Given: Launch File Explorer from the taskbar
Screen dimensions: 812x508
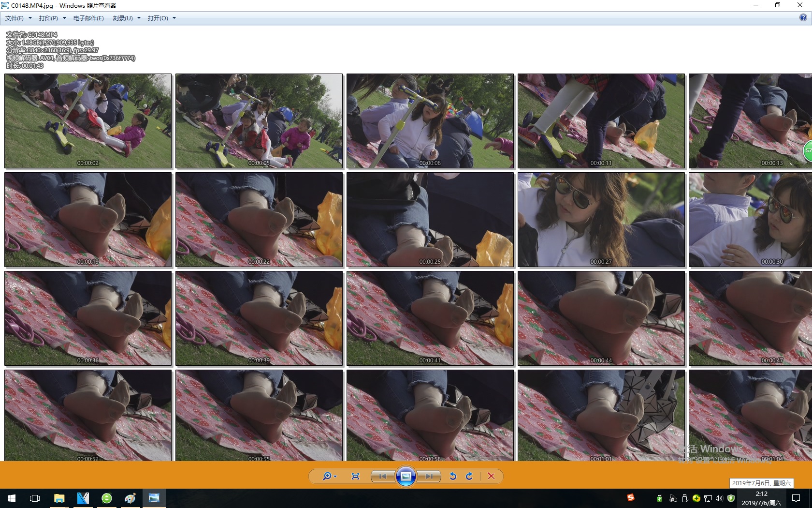Looking at the screenshot, I should tap(59, 498).
